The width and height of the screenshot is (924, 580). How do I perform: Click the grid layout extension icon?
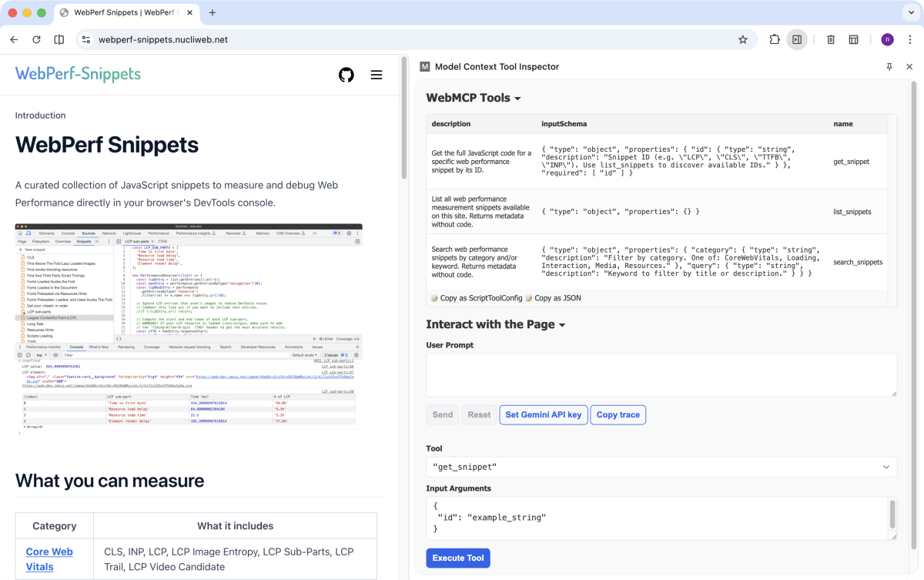pos(854,39)
